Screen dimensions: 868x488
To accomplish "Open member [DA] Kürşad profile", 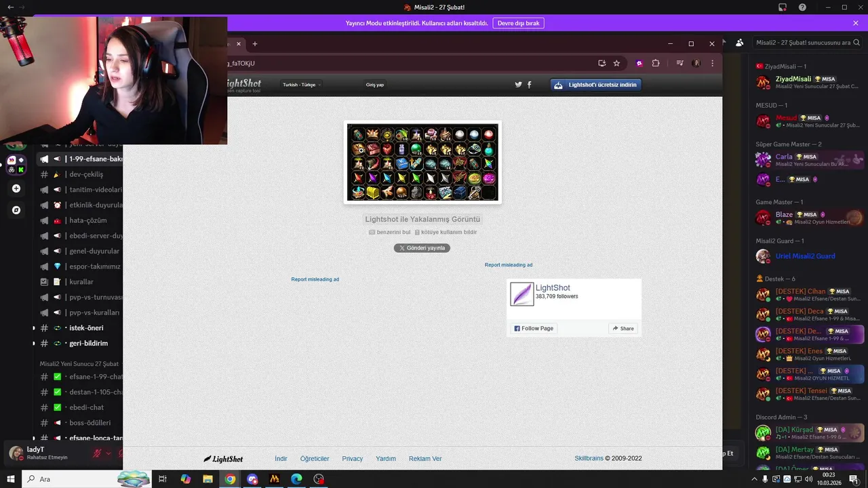I will (810, 432).
